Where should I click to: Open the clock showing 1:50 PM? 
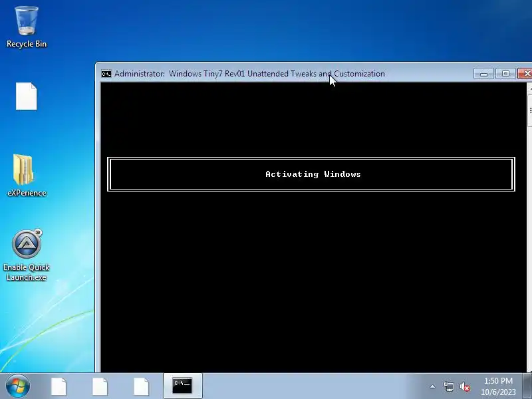point(498,386)
